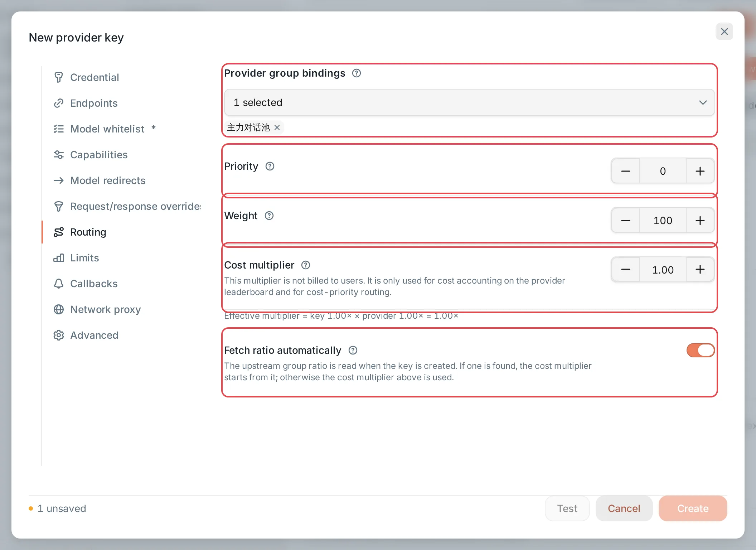The width and height of the screenshot is (756, 550).
Task: Increase the Priority value
Action: pos(700,171)
